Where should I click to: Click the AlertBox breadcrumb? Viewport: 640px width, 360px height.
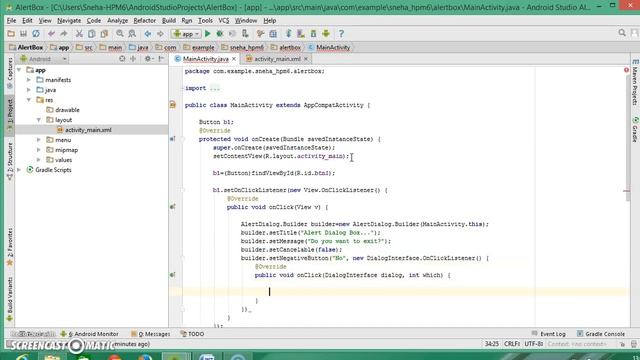pyautogui.click(x=26, y=47)
